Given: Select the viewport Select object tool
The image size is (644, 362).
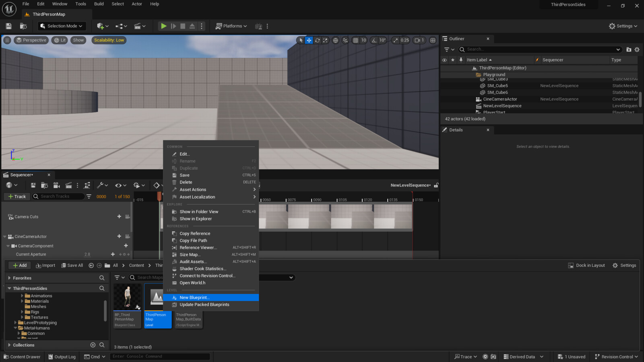Looking at the screenshot, I should (x=301, y=40).
